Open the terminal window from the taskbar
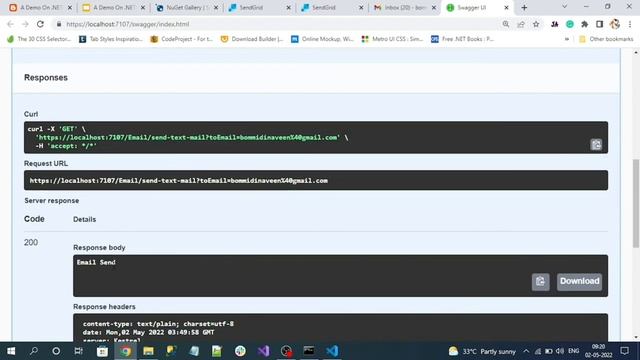The width and height of the screenshot is (640, 360). click(x=309, y=351)
